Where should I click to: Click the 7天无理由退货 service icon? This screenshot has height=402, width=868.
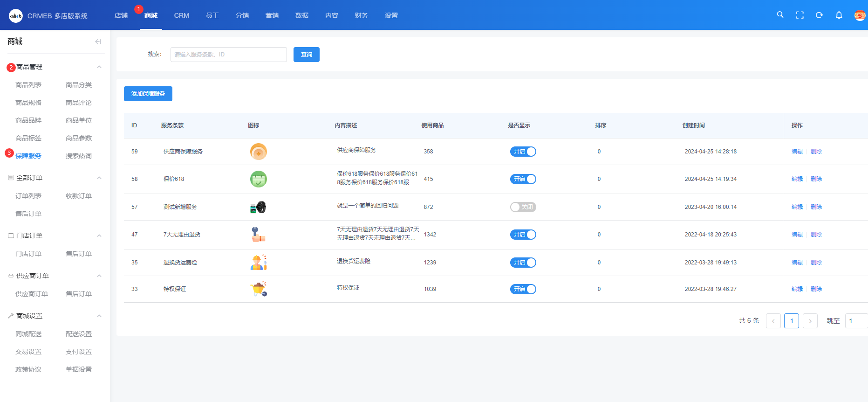(x=258, y=235)
